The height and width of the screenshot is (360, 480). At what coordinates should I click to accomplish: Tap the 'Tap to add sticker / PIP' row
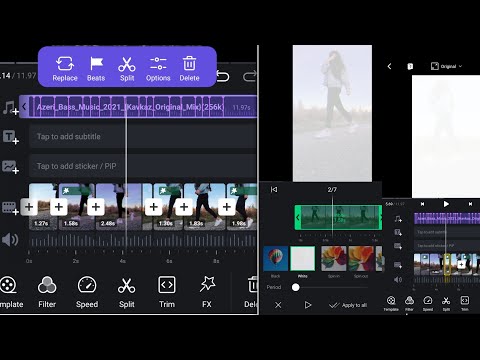tap(143, 166)
